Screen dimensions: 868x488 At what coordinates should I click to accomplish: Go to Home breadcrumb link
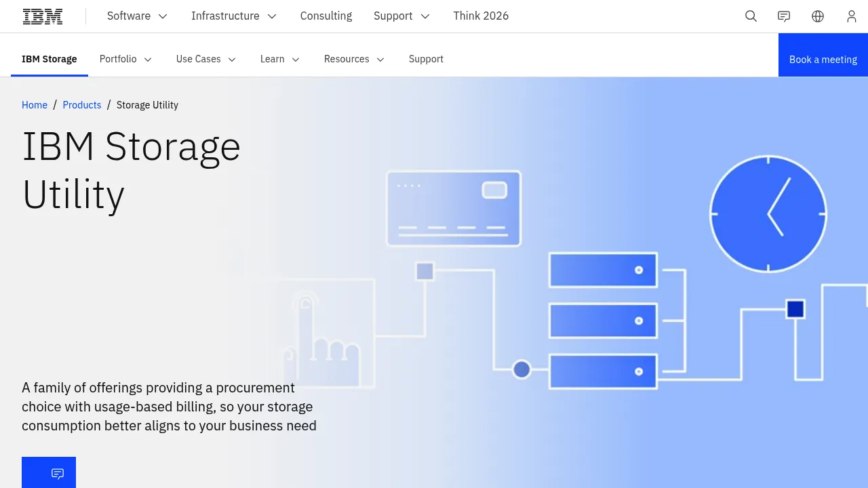coord(35,105)
